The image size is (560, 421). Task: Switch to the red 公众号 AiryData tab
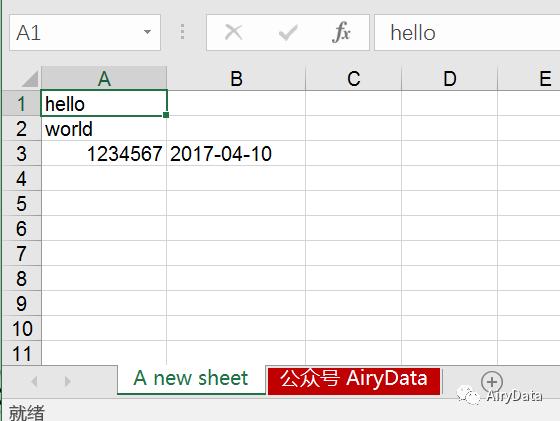(x=354, y=381)
